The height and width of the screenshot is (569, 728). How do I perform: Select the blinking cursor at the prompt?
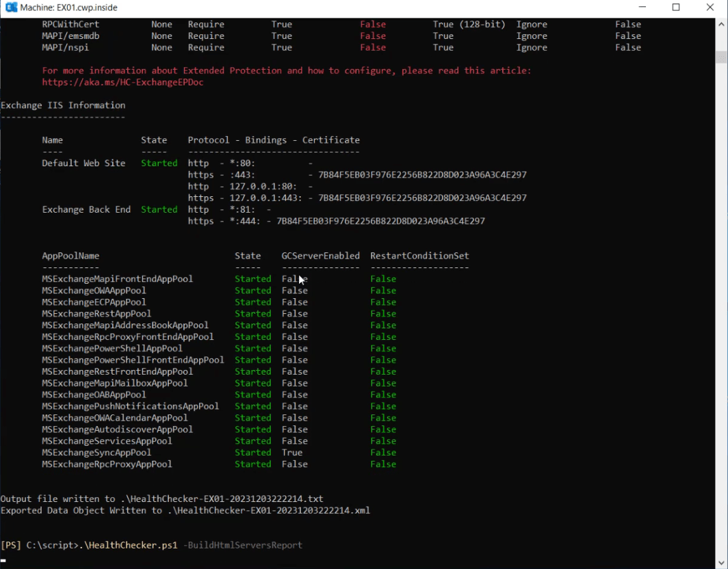4,560
